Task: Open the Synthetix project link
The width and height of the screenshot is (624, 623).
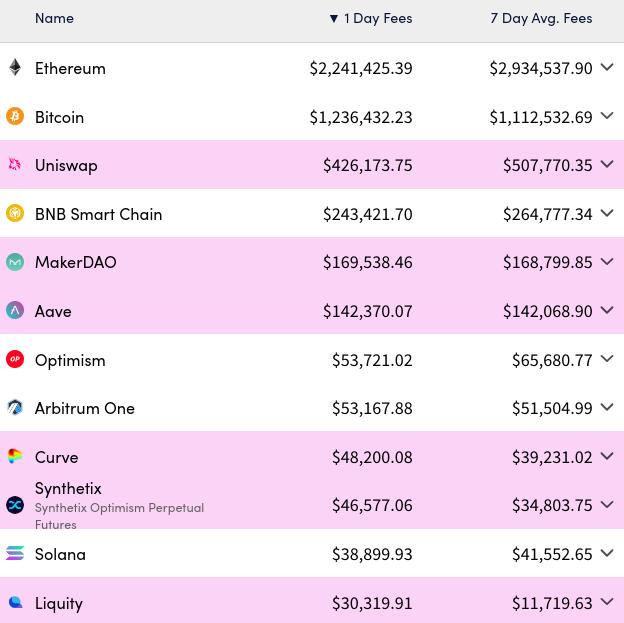Action: [68, 488]
